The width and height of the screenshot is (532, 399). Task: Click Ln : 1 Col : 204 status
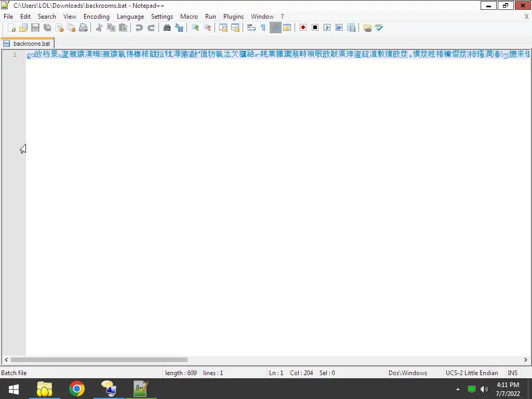tap(291, 373)
